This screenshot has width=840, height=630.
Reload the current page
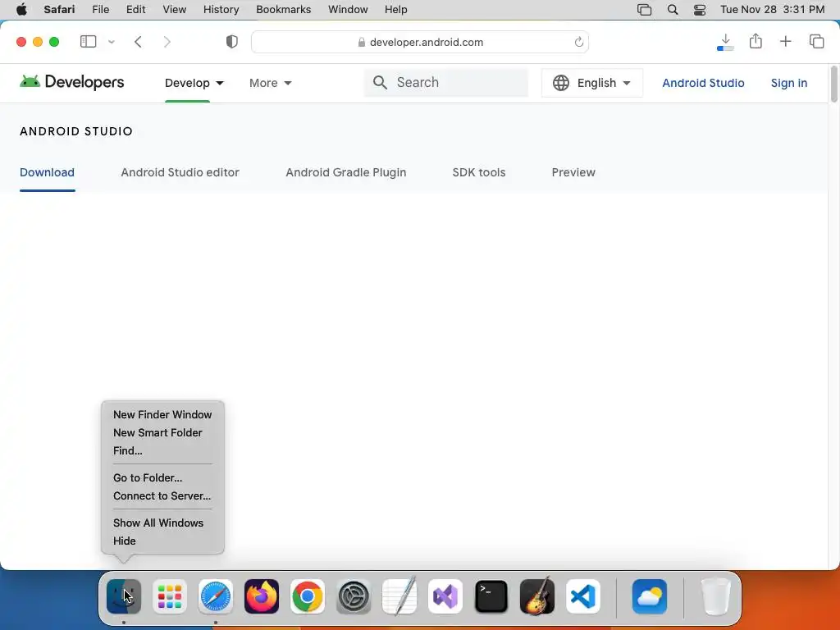tap(579, 43)
